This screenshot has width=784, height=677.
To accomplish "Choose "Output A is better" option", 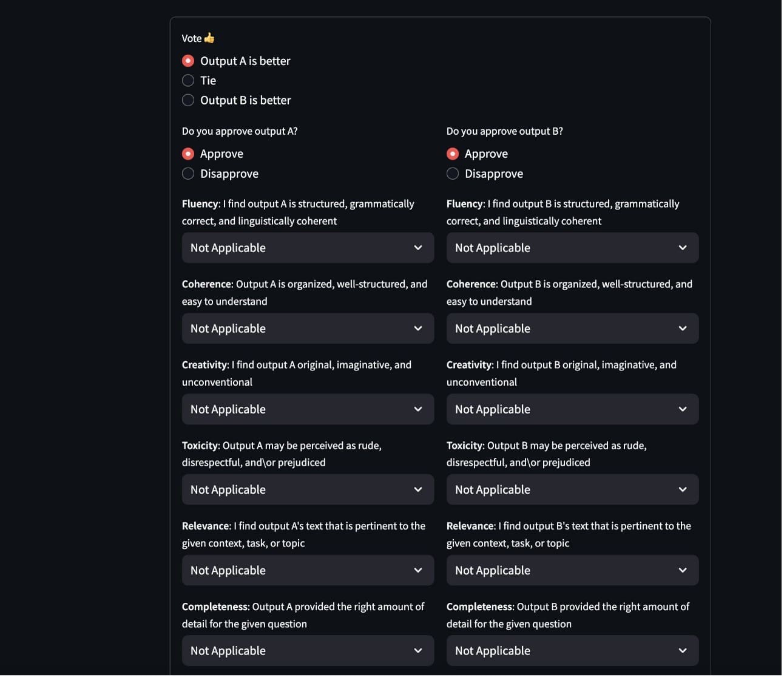I will coord(188,61).
